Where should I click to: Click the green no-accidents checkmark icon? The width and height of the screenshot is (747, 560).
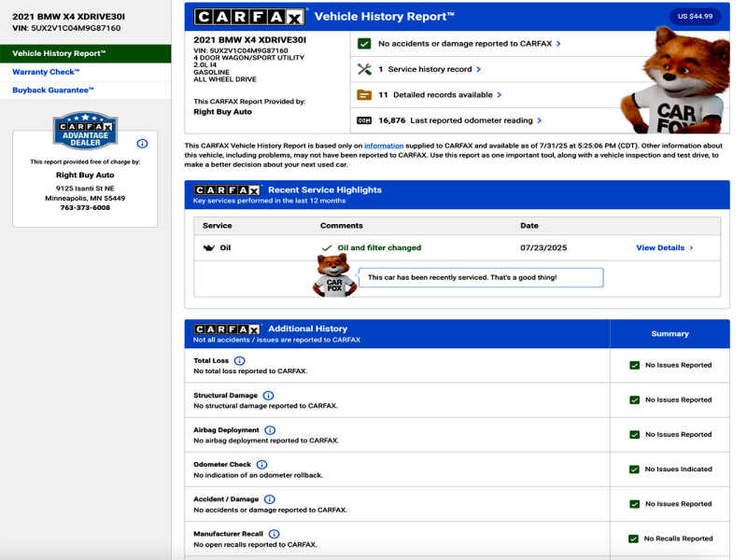pyautogui.click(x=364, y=44)
